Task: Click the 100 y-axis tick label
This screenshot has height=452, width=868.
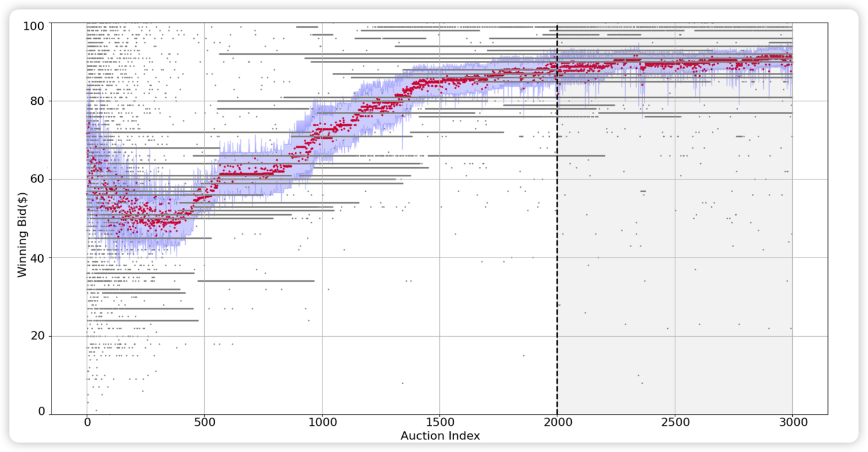Action: click(x=35, y=26)
